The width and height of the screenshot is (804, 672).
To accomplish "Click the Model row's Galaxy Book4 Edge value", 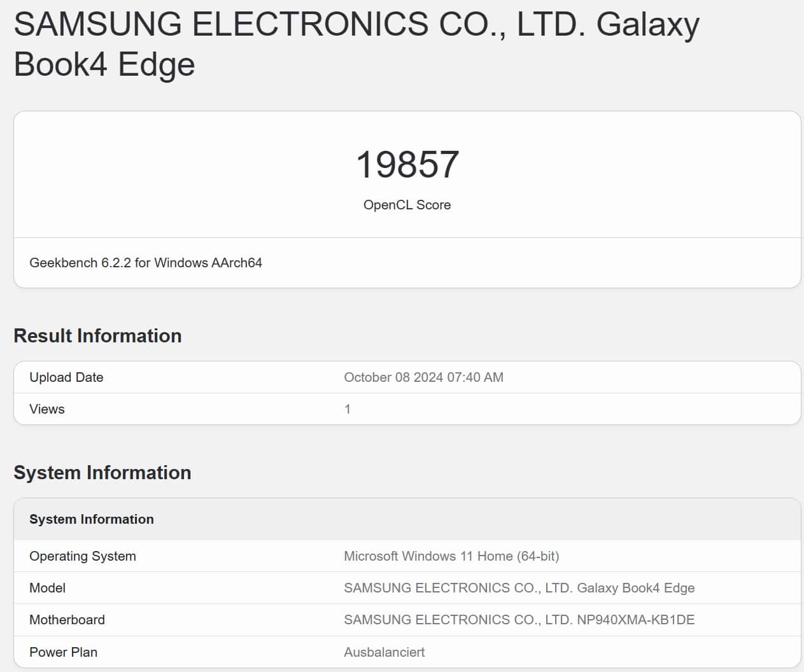I will coord(519,588).
